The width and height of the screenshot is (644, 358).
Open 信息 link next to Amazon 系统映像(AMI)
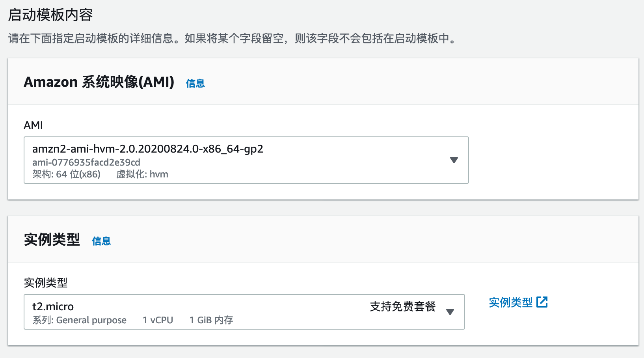195,83
